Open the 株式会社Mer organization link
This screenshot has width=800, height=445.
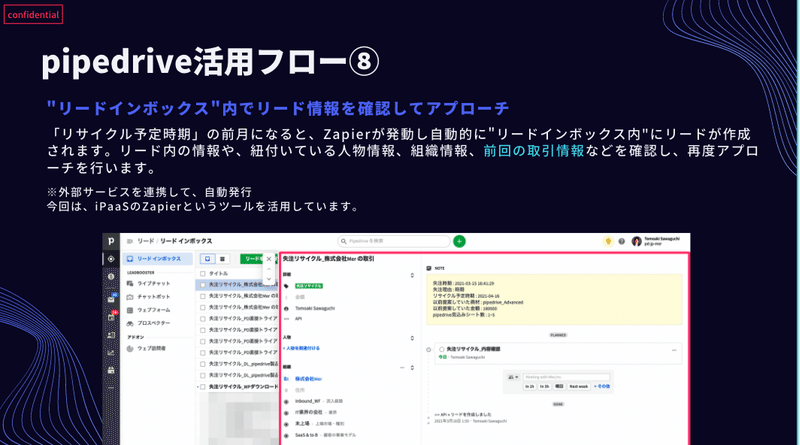pos(308,379)
